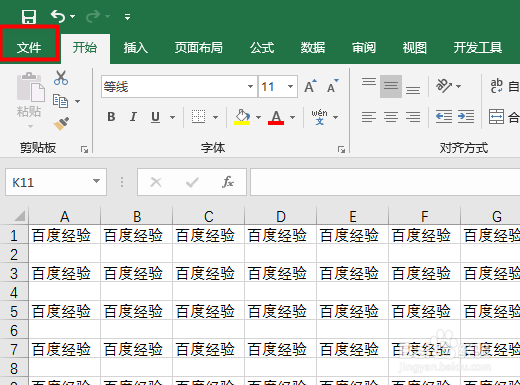Click the formula bar Cancel X icon
The image size is (520, 385).
pyautogui.click(x=156, y=182)
